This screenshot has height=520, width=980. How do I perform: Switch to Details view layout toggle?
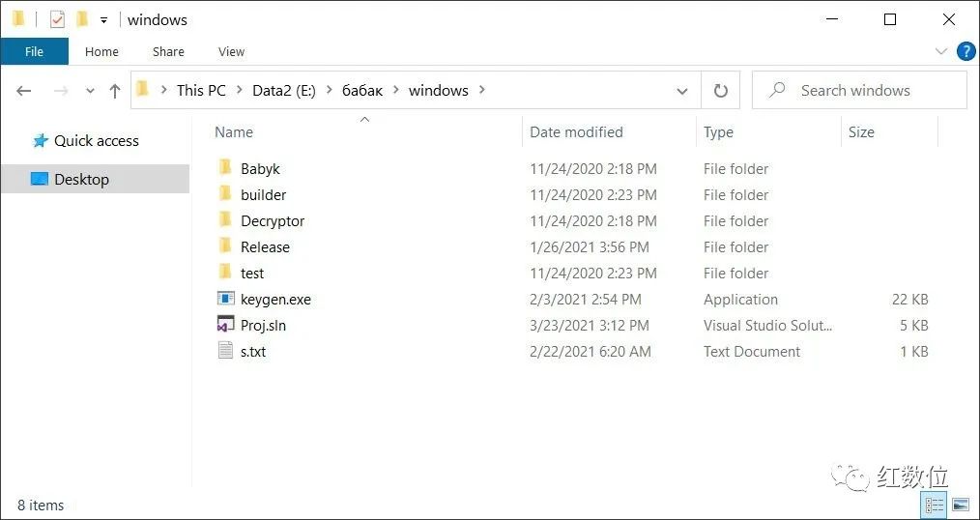(x=935, y=505)
